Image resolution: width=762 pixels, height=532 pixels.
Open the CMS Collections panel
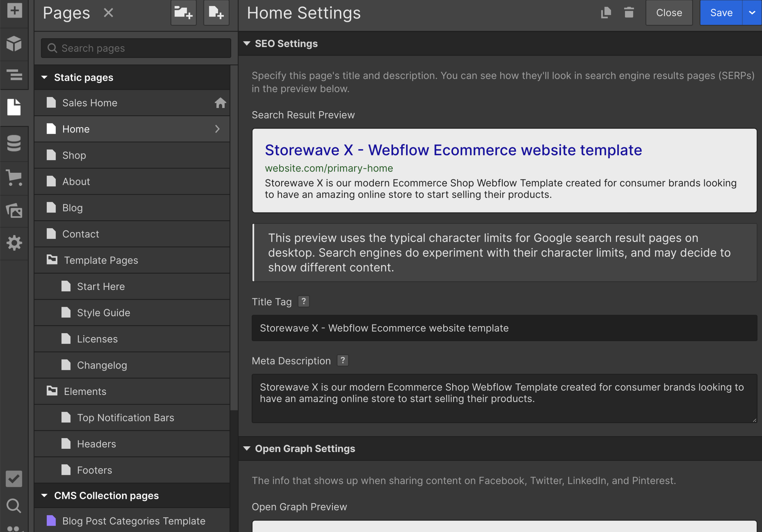click(14, 143)
